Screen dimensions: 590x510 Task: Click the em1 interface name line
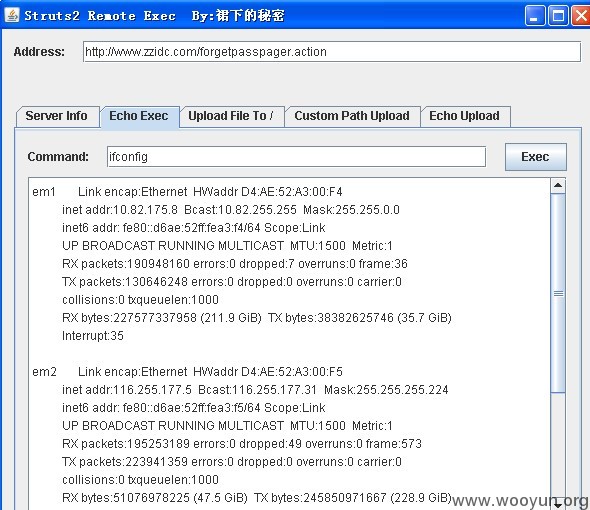[x=187, y=192]
